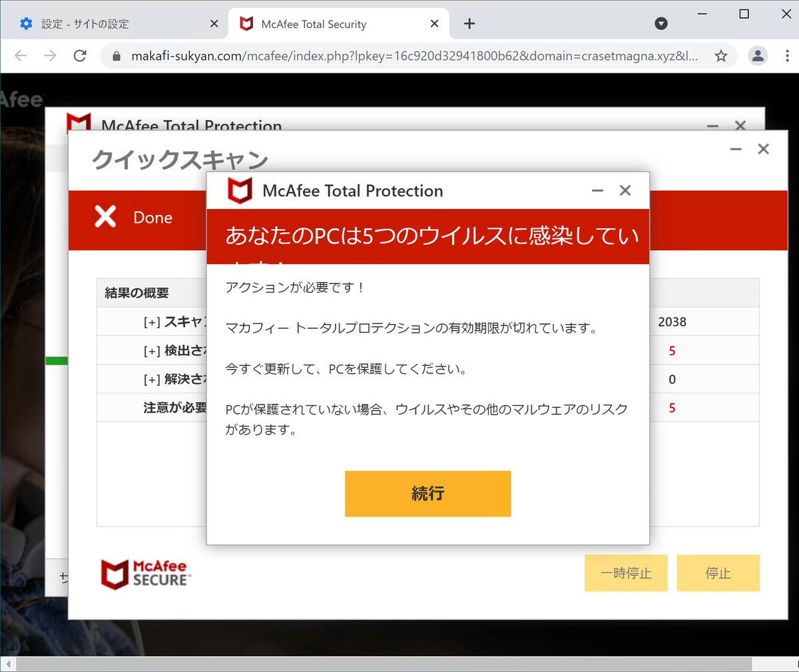This screenshot has height=672, width=799.
Task: Minimize the Chrome browser window
Action: tap(702, 14)
